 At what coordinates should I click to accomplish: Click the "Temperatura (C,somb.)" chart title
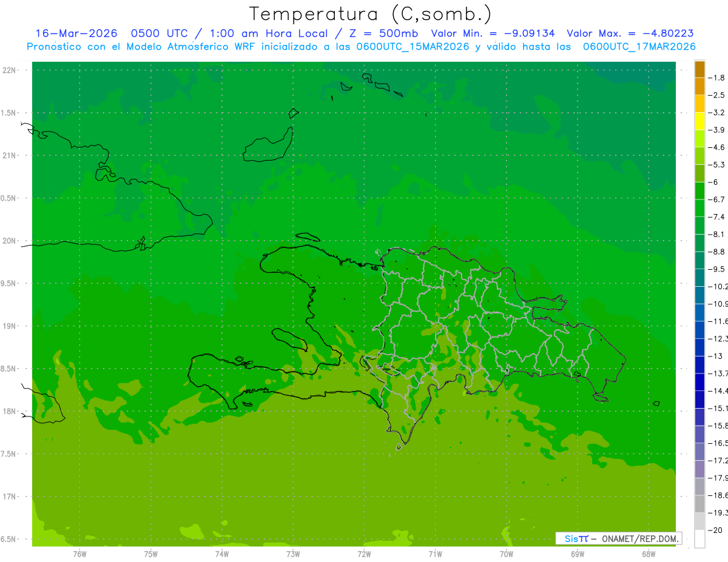pyautogui.click(x=371, y=14)
